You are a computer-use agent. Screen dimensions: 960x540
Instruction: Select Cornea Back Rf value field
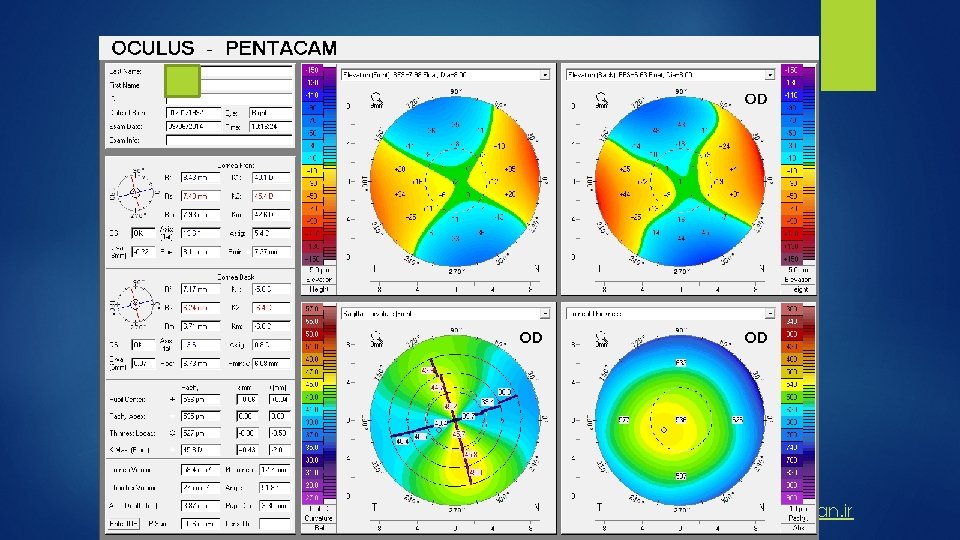200,289
